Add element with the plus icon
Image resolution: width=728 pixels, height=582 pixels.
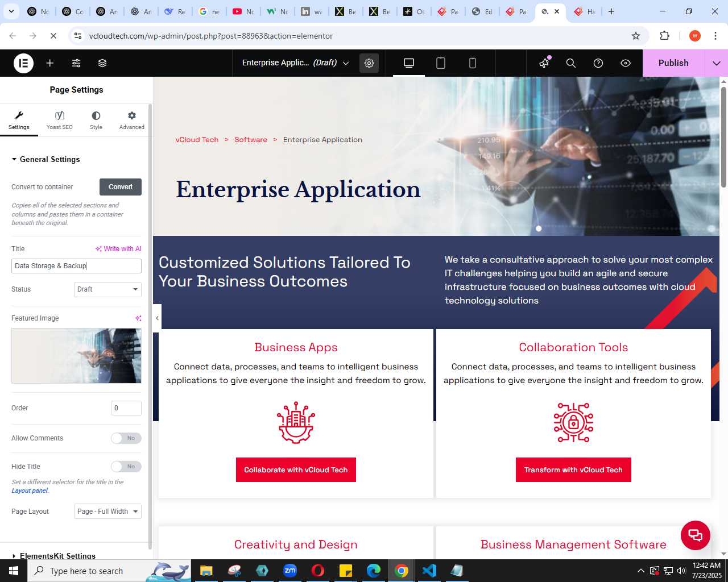(x=50, y=63)
